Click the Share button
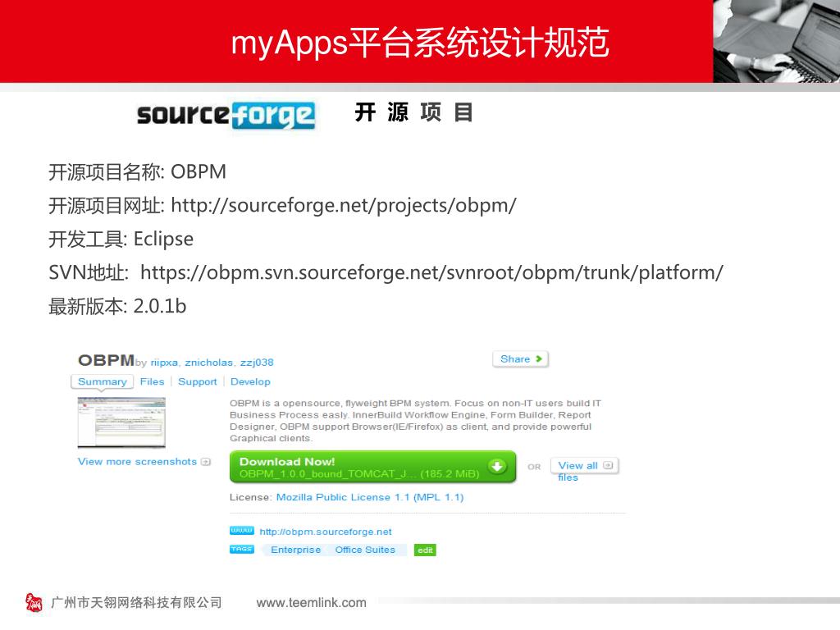 click(x=521, y=359)
